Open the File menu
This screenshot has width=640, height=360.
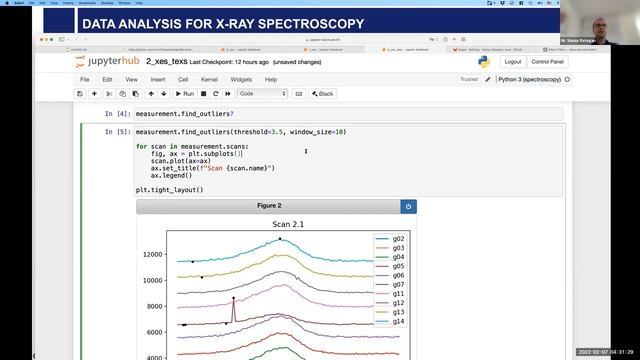[85, 80]
